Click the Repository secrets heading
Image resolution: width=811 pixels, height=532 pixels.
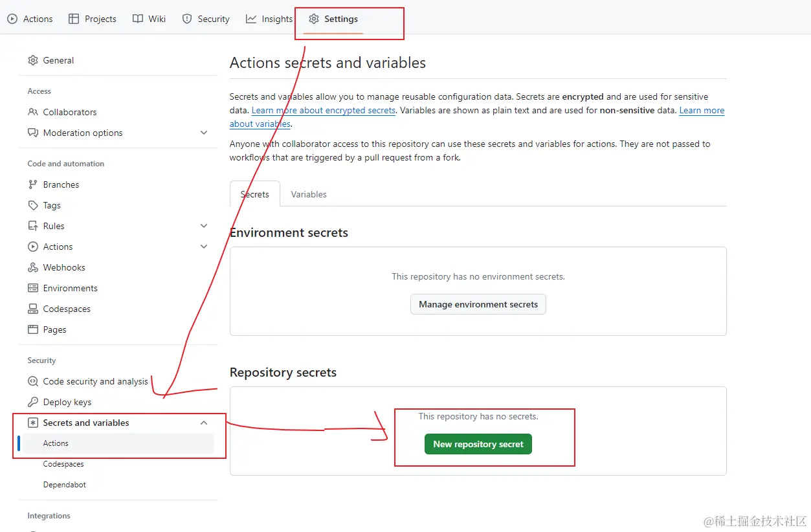[x=283, y=372]
